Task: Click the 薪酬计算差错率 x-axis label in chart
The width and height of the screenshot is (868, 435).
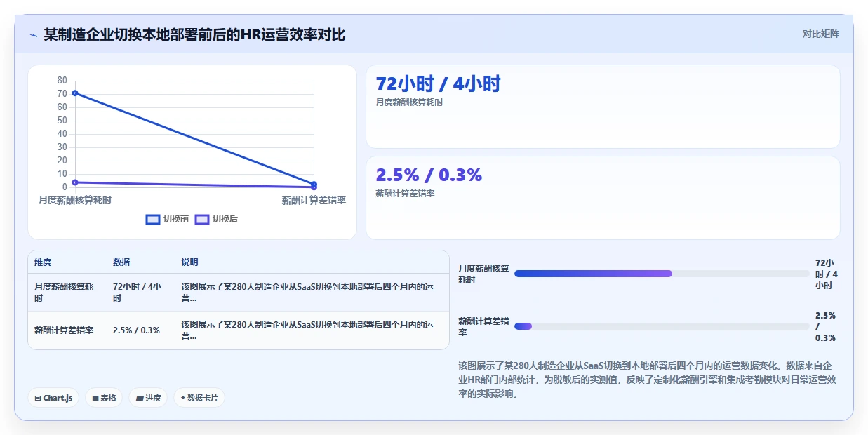Action: (314, 201)
